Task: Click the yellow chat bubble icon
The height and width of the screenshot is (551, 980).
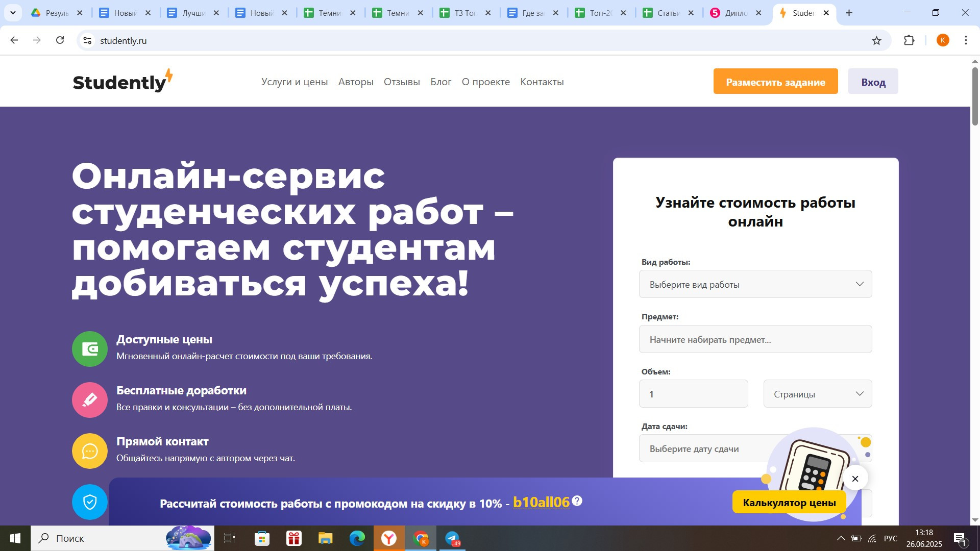Action: click(x=90, y=451)
